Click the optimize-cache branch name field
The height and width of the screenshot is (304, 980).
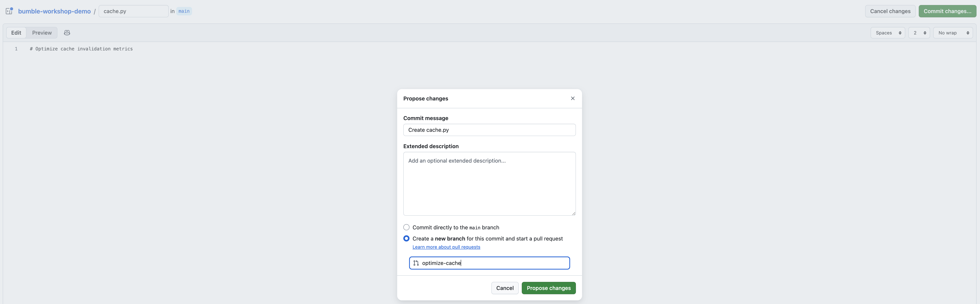[x=489, y=263]
